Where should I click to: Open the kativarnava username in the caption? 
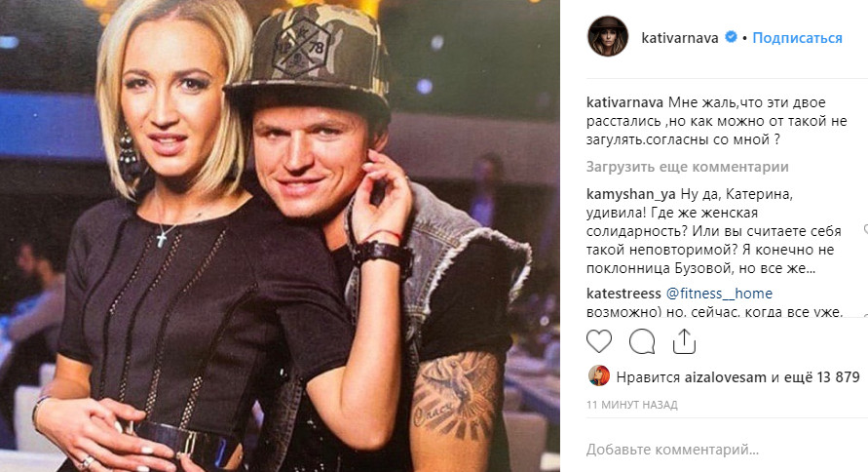pos(624,102)
